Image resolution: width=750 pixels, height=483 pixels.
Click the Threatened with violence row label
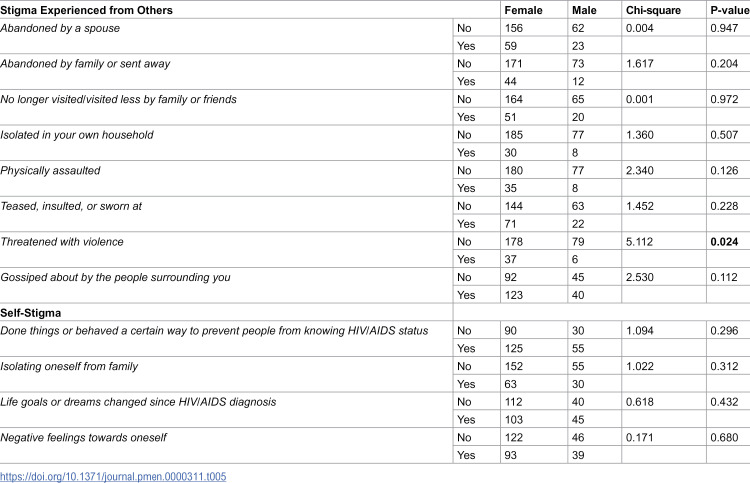(62, 242)
